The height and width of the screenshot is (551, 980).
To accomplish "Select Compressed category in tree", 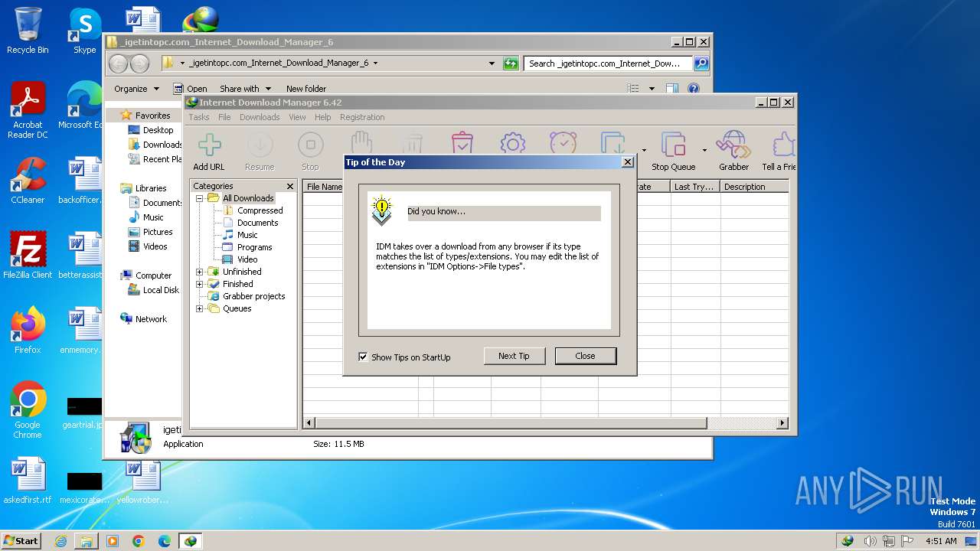I will (260, 210).
